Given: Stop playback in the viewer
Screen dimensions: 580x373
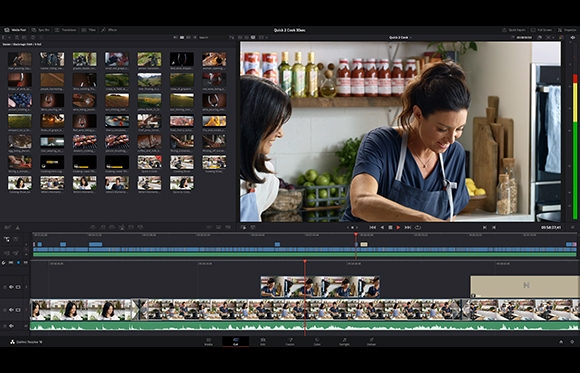Looking at the screenshot, I should (x=390, y=228).
